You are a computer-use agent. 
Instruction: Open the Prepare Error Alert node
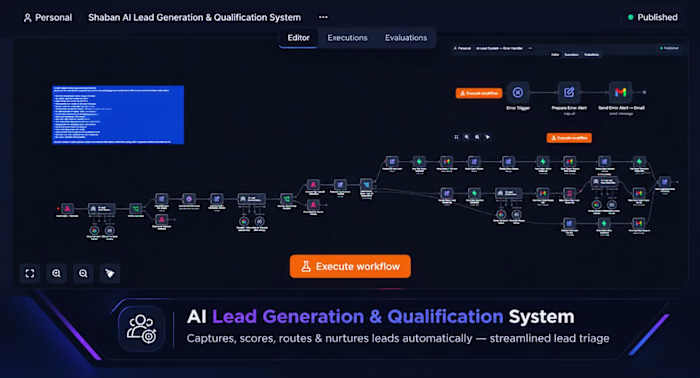coord(569,92)
